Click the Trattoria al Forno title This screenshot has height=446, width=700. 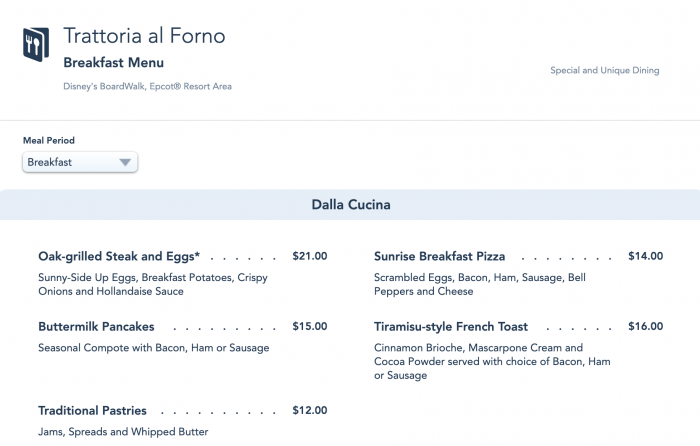[144, 37]
